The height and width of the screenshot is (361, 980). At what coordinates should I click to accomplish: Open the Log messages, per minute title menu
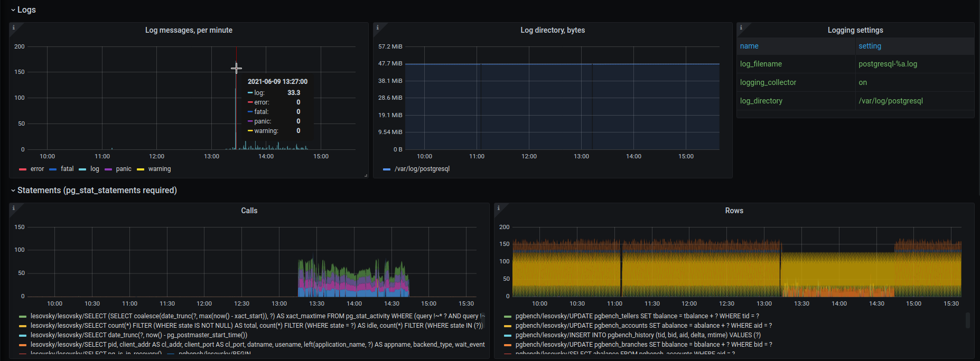point(189,30)
